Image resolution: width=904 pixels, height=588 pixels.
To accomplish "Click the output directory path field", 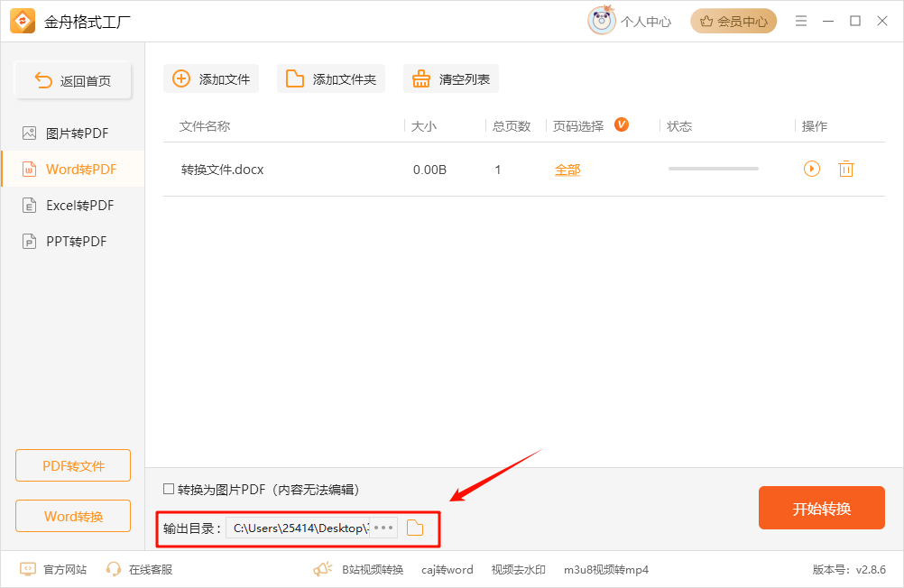I will coord(298,528).
